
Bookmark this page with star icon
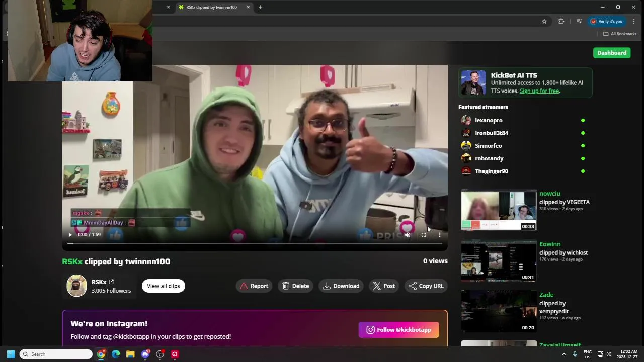[544, 21]
